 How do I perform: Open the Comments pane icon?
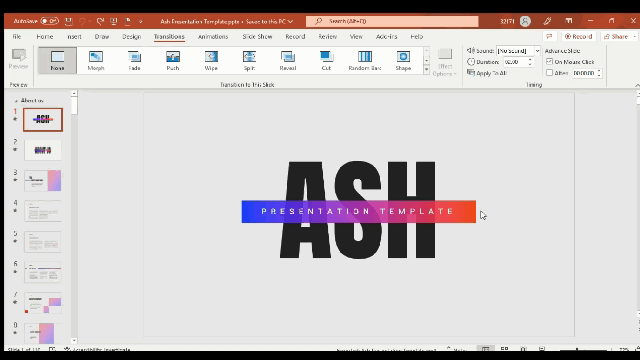coord(549,36)
